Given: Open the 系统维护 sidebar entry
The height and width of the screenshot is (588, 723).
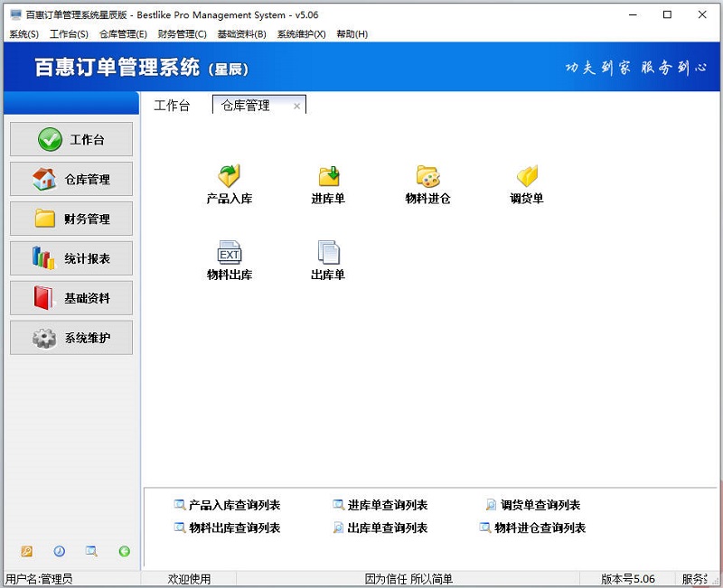Looking at the screenshot, I should coord(70,338).
